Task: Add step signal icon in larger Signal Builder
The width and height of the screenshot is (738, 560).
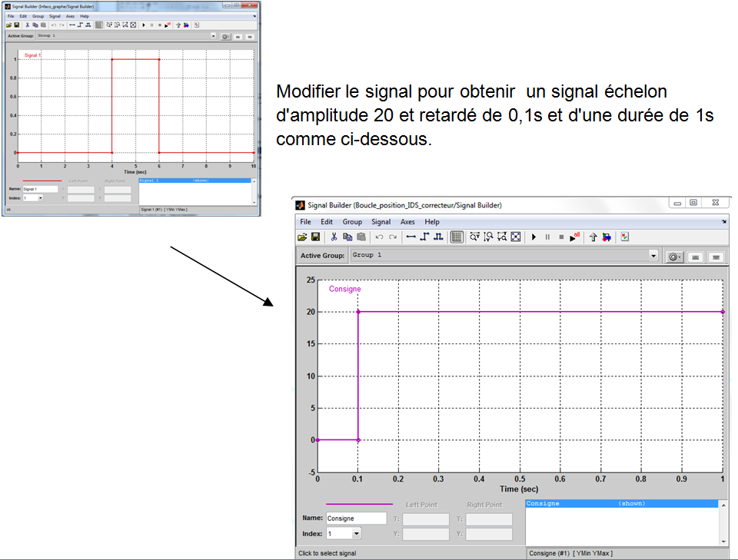Action: pyautogui.click(x=424, y=237)
